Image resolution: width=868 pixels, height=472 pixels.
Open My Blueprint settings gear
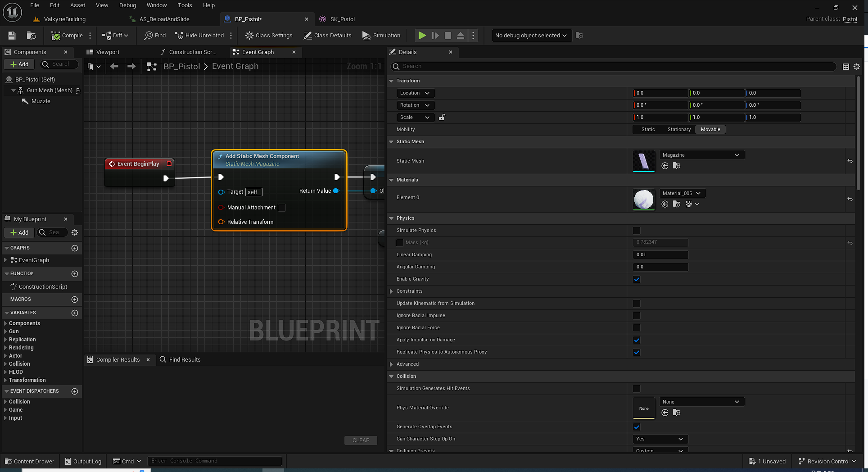point(75,232)
